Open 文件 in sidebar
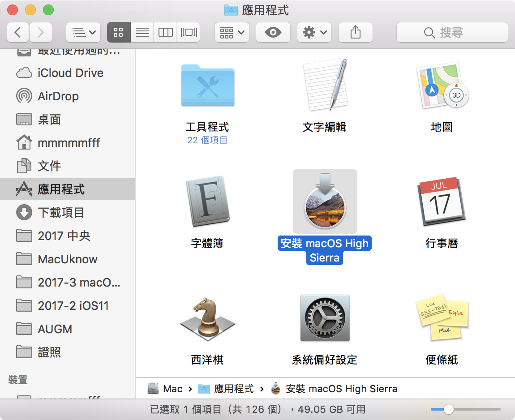The width and height of the screenshot is (515, 420). [x=68, y=166]
